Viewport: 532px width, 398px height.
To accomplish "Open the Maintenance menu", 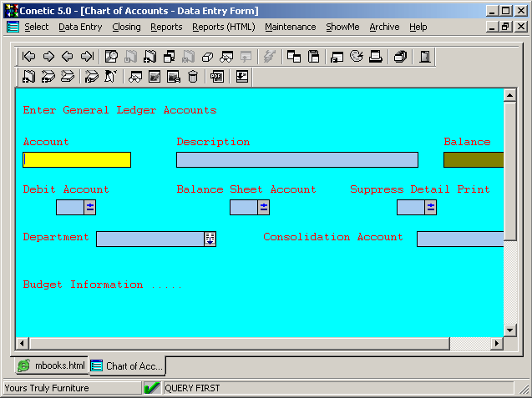I will point(291,27).
